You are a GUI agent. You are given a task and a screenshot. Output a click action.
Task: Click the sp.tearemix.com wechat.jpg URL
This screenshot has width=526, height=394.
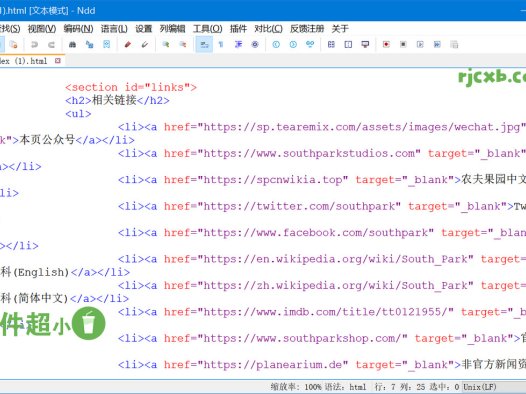(x=362, y=127)
